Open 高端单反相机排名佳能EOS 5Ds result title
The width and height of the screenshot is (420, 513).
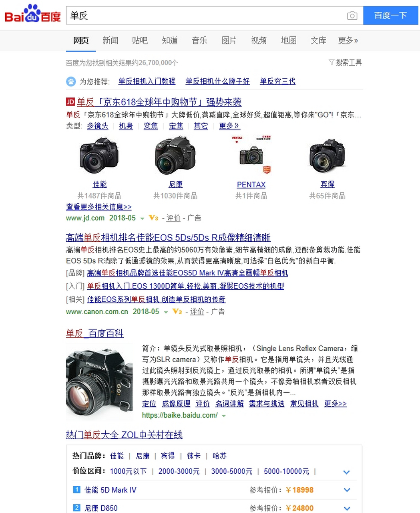pos(168,238)
